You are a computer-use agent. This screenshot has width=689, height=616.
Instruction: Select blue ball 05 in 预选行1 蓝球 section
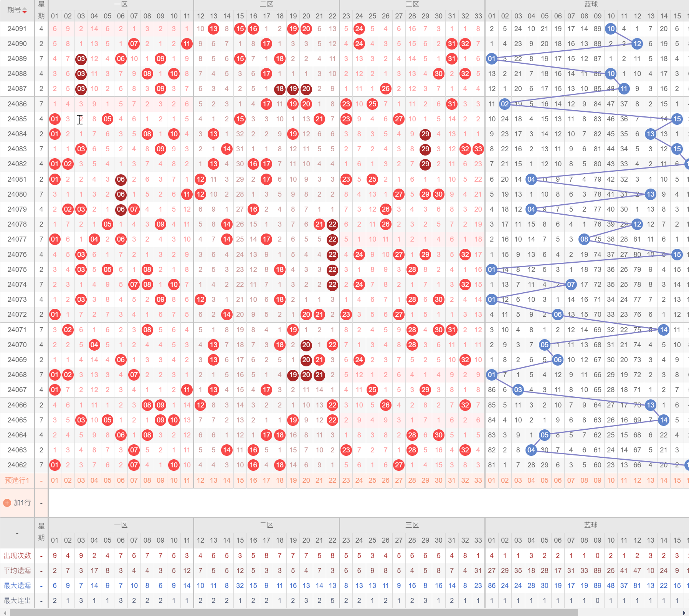(545, 480)
